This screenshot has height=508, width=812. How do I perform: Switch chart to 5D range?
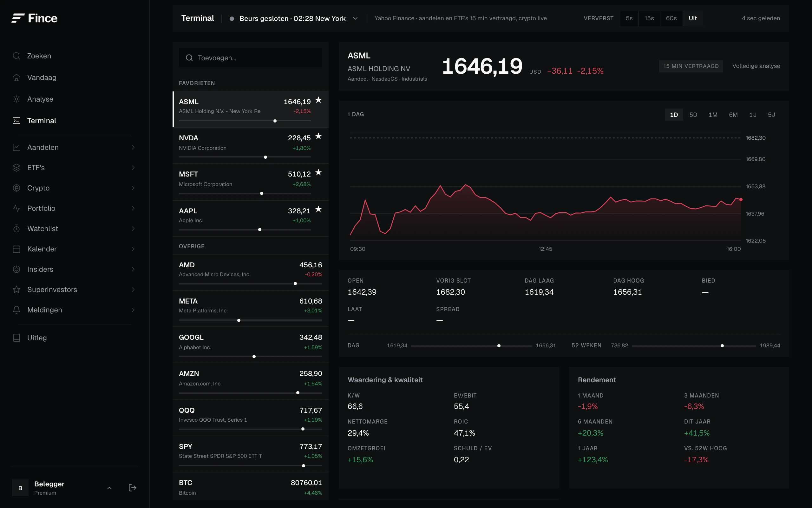[693, 115]
